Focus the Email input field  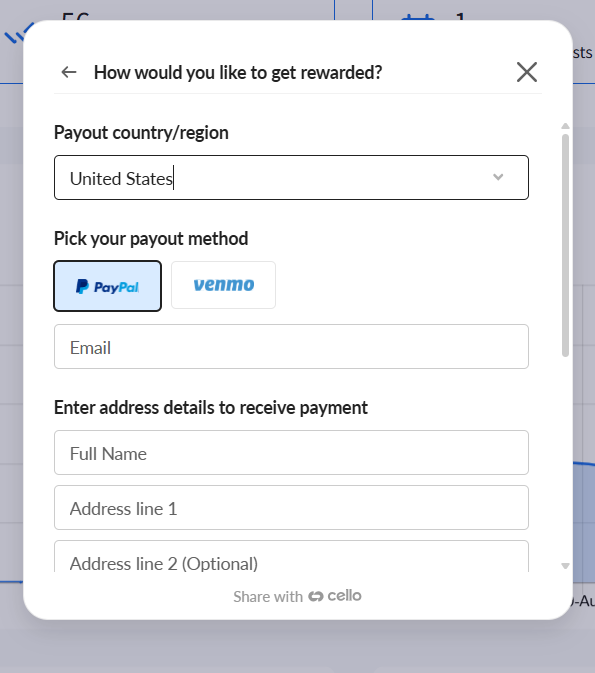291,346
